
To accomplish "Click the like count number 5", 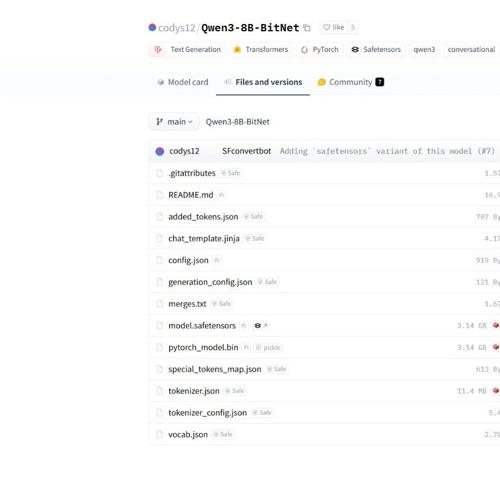I will [x=353, y=27].
